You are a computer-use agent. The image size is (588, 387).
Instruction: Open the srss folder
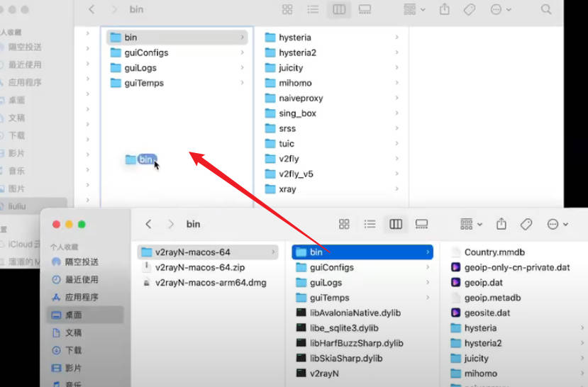coord(331,128)
